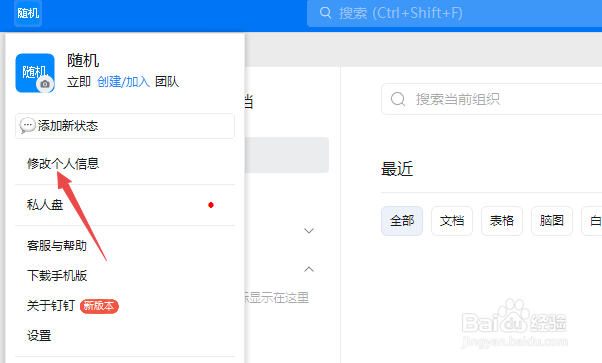Viewport: 602px width, 363px height.
Task: Open the global search field (Ctrl+Shift+F)
Action: 454,13
